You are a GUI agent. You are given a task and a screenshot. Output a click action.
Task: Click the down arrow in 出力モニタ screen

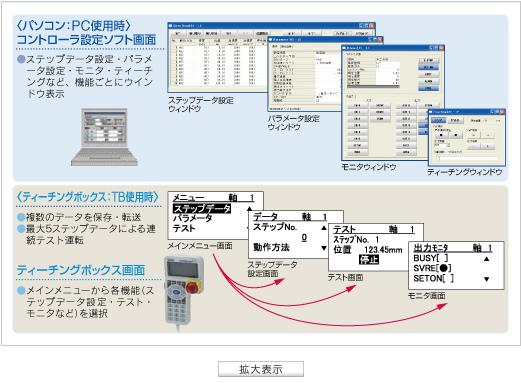[x=487, y=279]
